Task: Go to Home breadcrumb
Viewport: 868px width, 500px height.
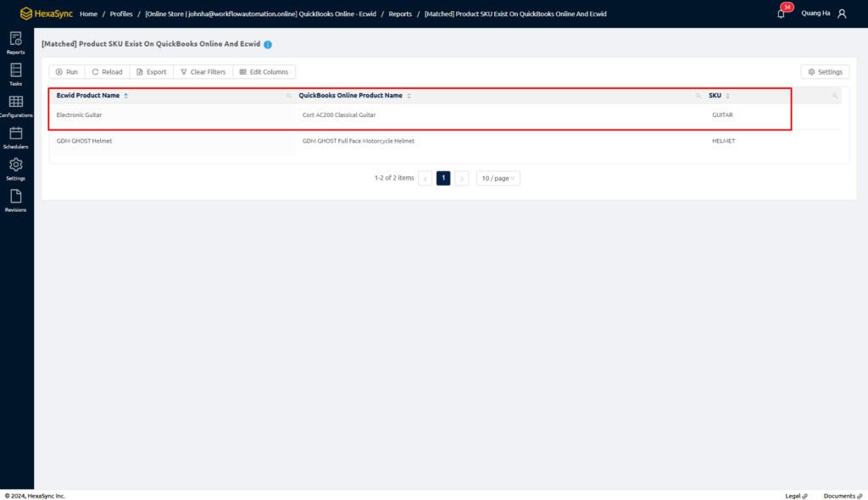Action: 88,14
